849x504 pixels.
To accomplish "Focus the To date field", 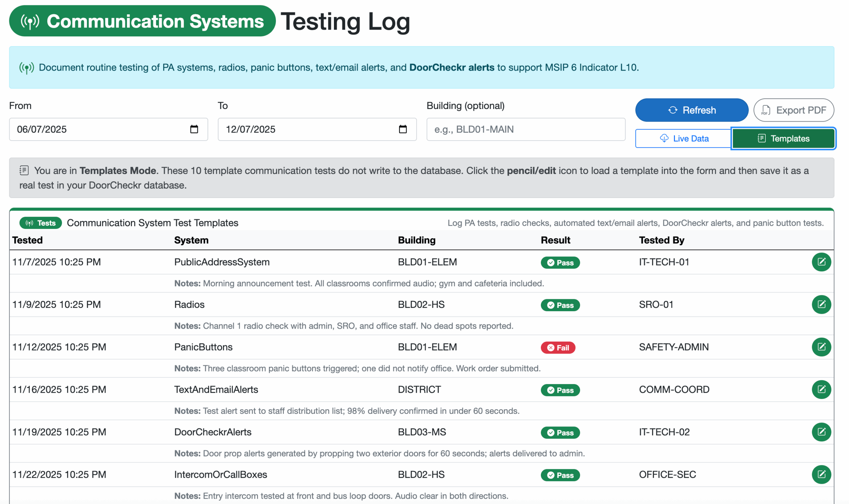I will pos(317,129).
